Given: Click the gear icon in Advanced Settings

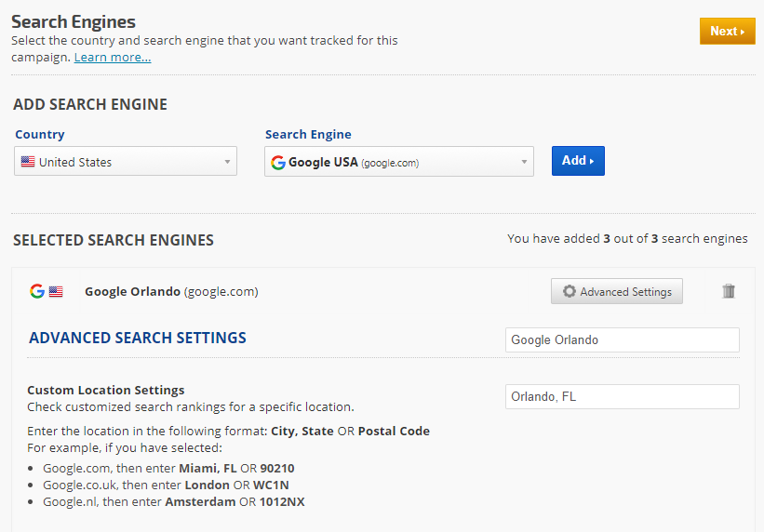Looking at the screenshot, I should (569, 292).
